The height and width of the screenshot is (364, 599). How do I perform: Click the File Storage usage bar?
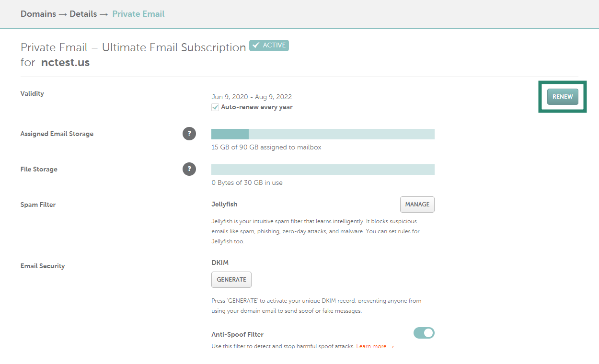[x=323, y=170]
